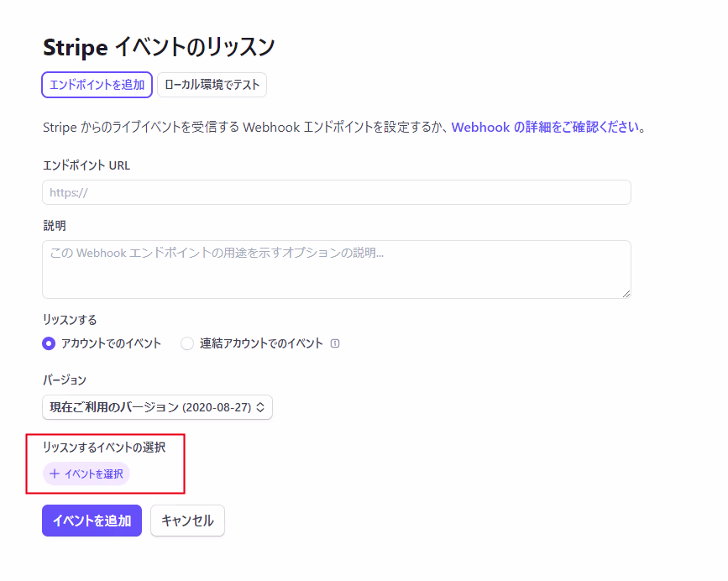The height and width of the screenshot is (581, 728).
Task: Select アカウントでのイベント radio button
Action: [x=49, y=343]
